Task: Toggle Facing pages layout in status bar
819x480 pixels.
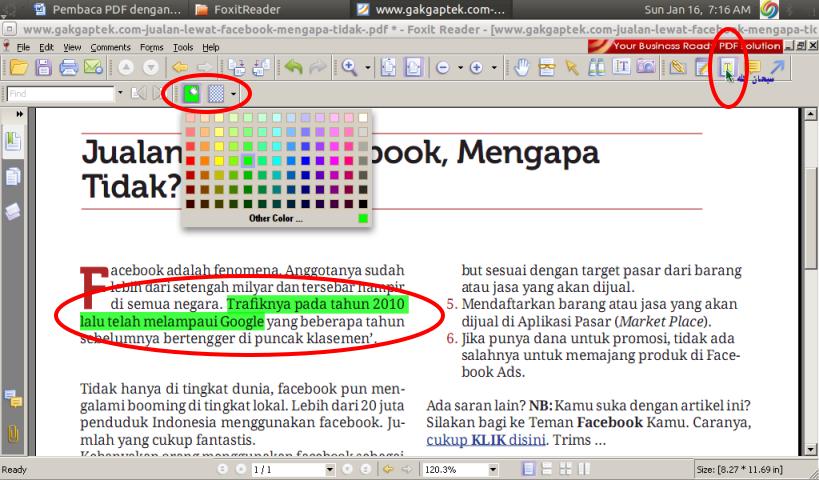Action: 566,469
